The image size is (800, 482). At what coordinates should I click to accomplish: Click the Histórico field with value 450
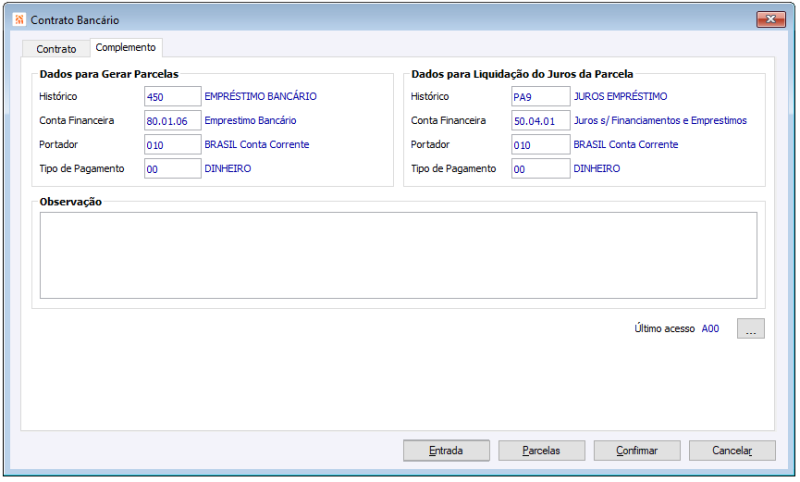pos(172,96)
